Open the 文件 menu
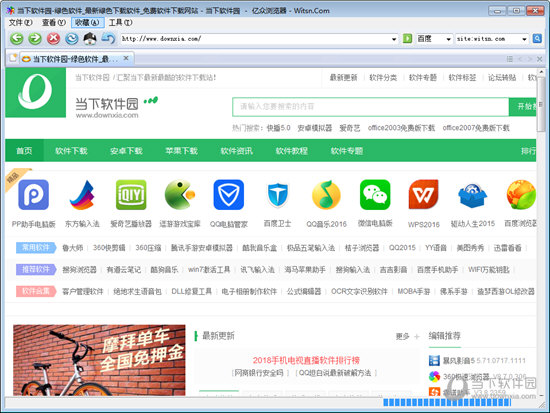The height and width of the screenshot is (413, 550). (20, 22)
